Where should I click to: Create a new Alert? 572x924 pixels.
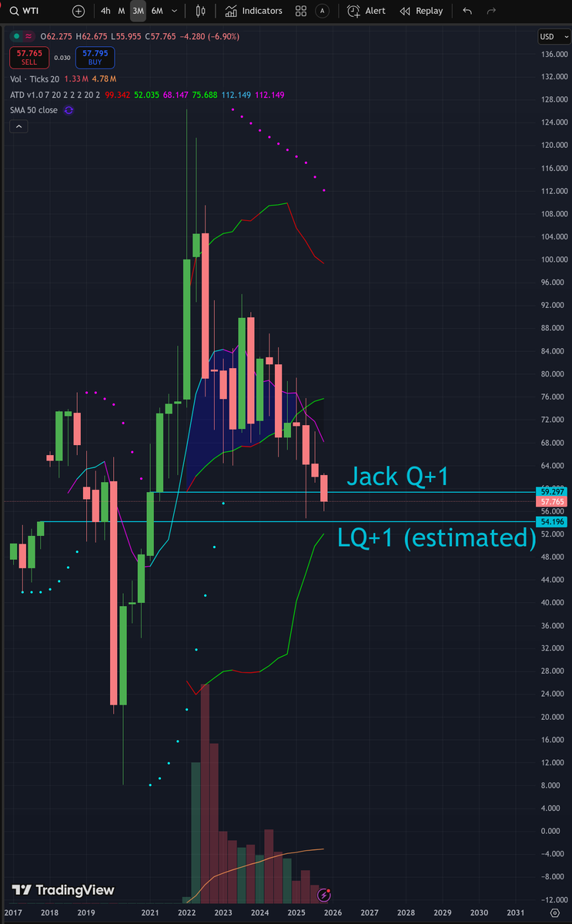[x=366, y=11]
